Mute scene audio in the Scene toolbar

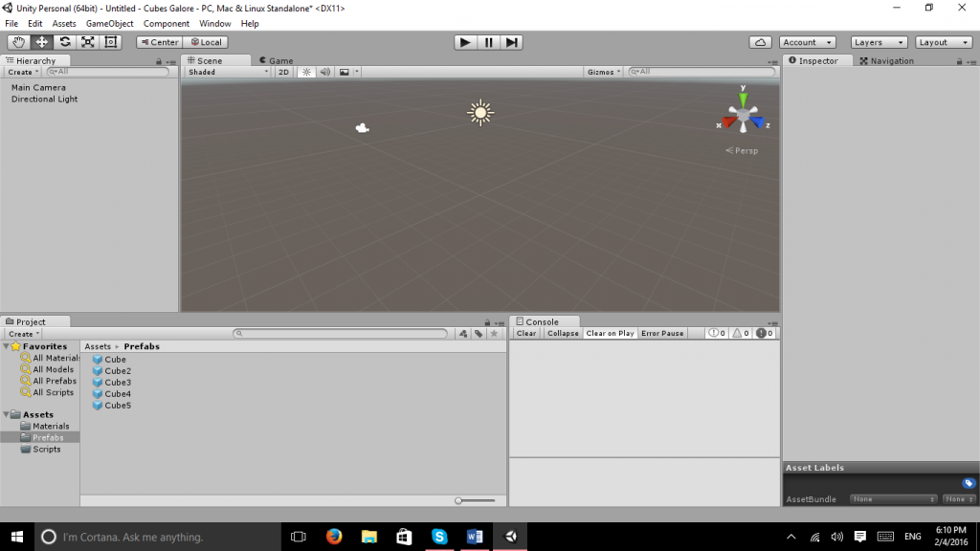click(324, 71)
